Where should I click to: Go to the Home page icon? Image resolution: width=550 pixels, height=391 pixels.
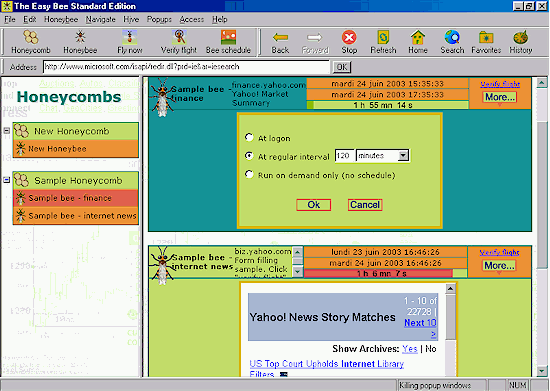(x=418, y=42)
